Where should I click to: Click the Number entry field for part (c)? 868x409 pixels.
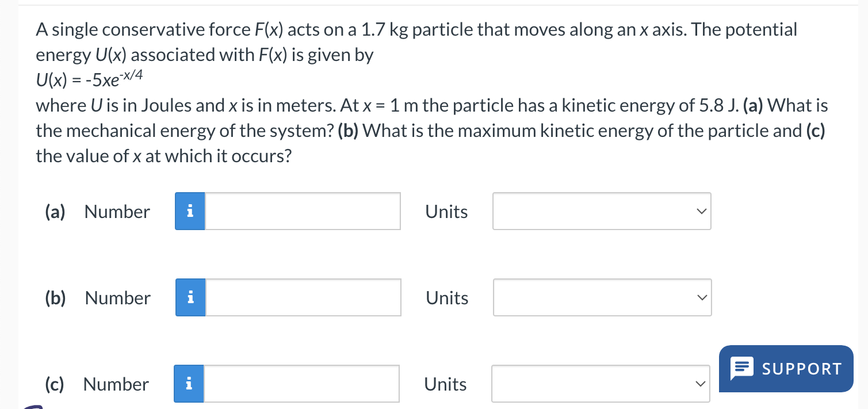point(301,384)
